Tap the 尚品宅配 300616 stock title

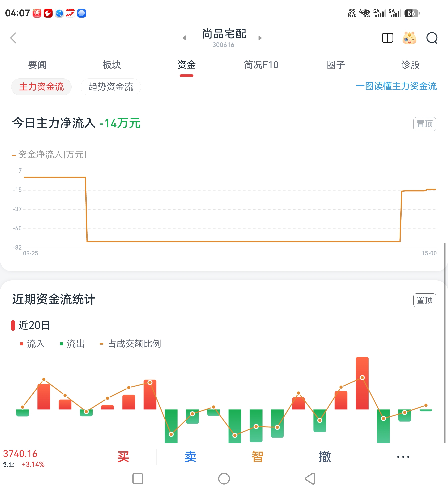tap(224, 38)
